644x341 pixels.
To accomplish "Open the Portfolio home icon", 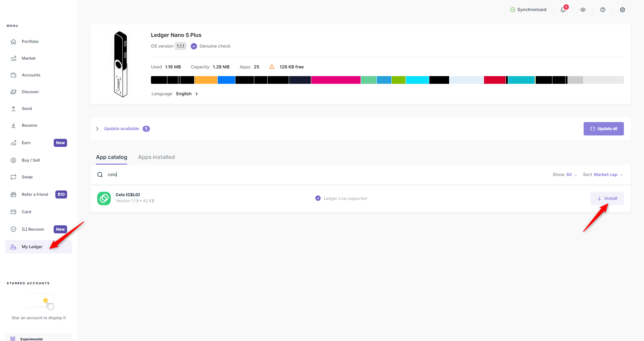I will click(13, 42).
